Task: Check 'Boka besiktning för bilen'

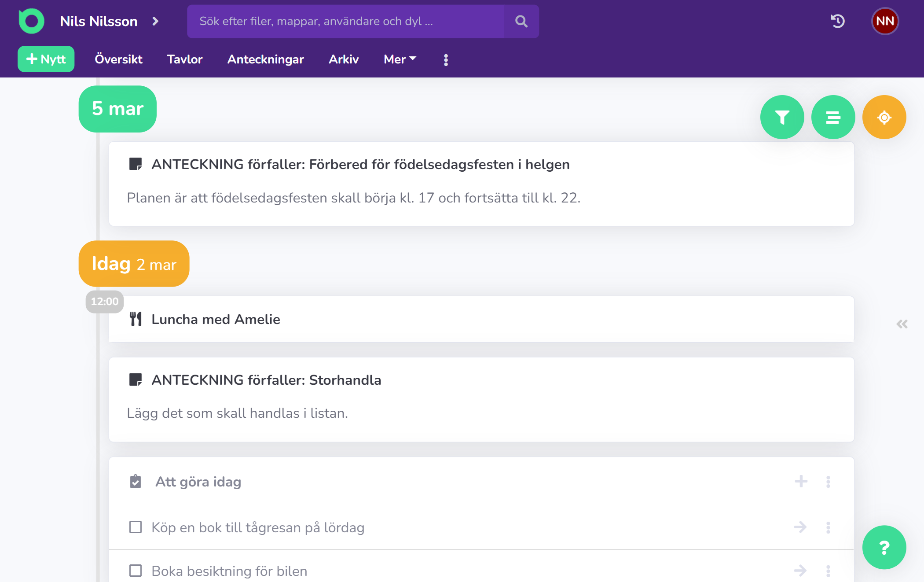Action: (136, 571)
